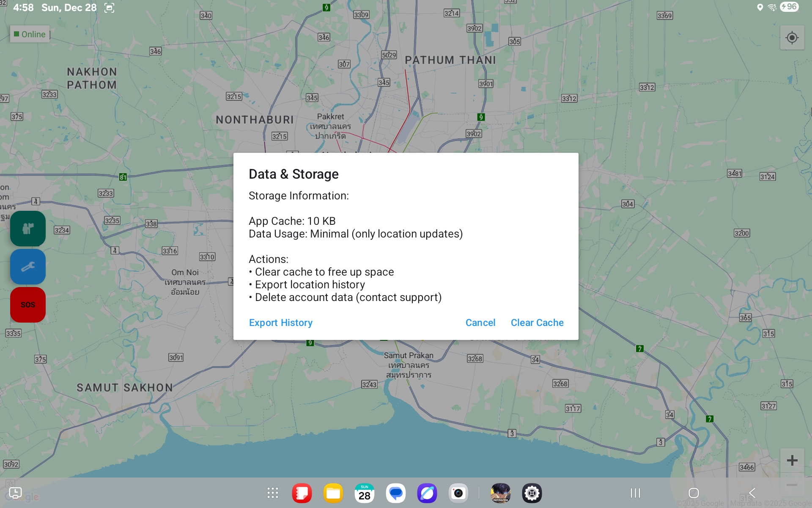This screenshot has width=812, height=508.
Task: Open the yellow My Files app
Action: tap(333, 493)
